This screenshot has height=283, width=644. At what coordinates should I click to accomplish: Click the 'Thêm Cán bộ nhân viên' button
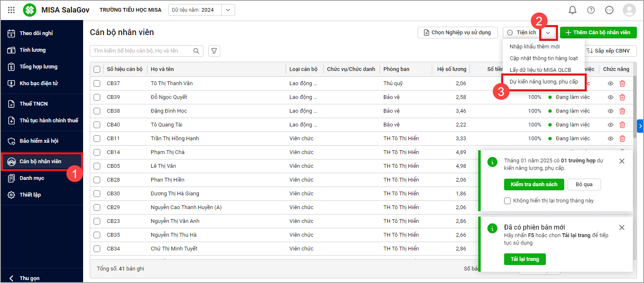(x=598, y=33)
